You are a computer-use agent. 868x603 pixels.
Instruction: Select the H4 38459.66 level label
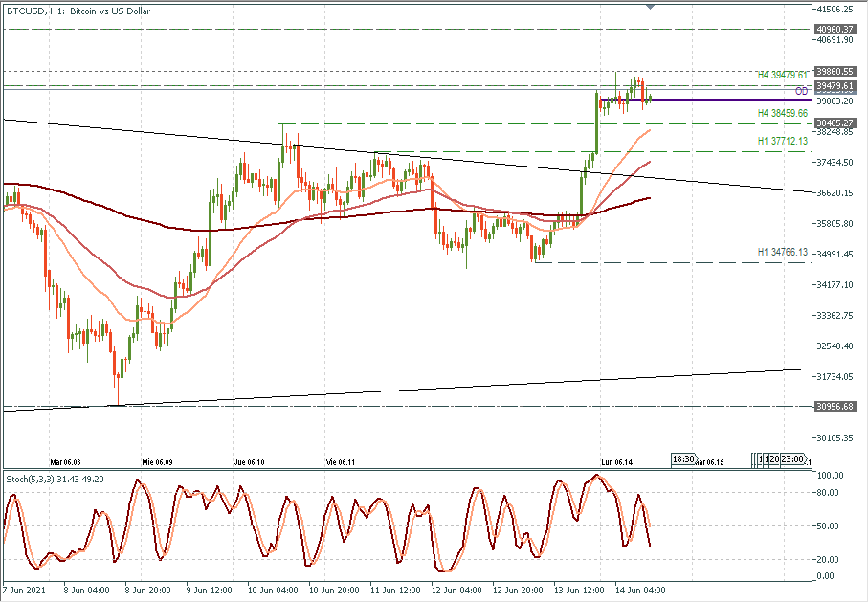pos(782,113)
